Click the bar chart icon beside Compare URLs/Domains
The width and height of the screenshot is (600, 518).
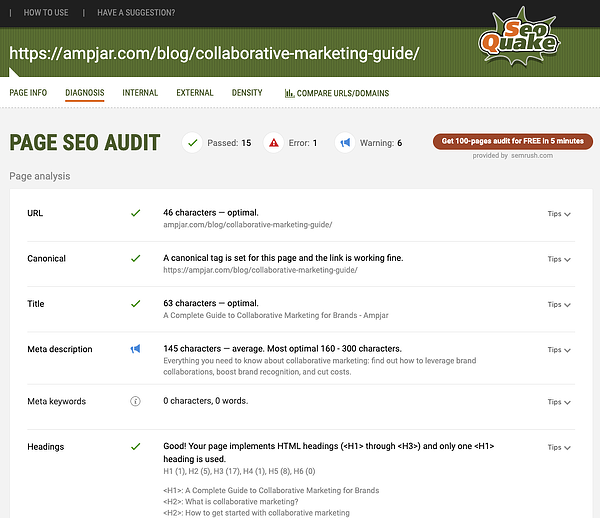pos(289,93)
